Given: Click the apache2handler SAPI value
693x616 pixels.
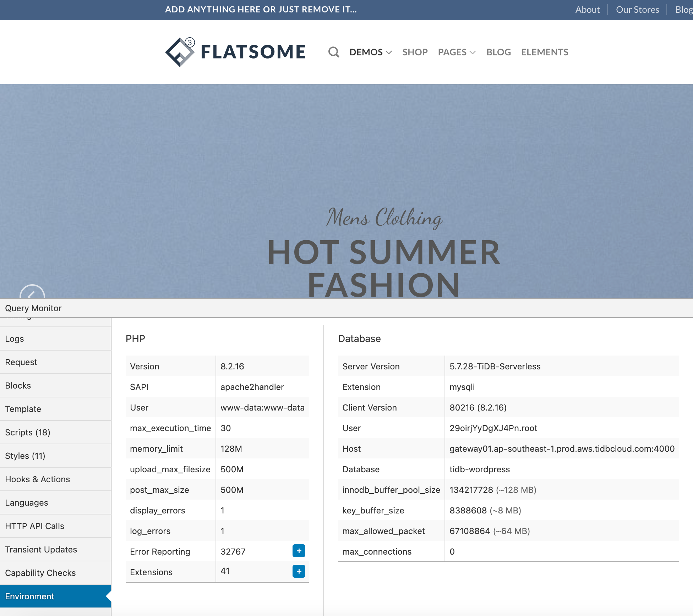Looking at the screenshot, I should [x=252, y=387].
